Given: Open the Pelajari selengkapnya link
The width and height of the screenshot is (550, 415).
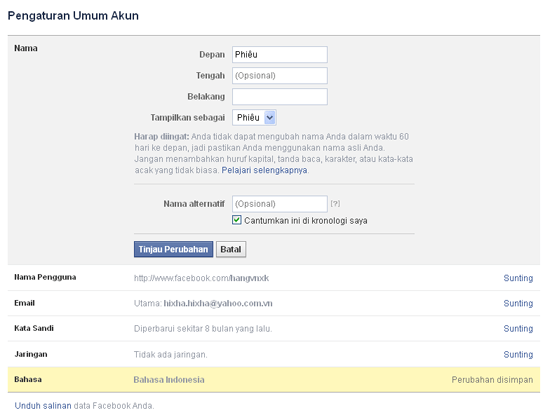Looking at the screenshot, I should [264, 170].
